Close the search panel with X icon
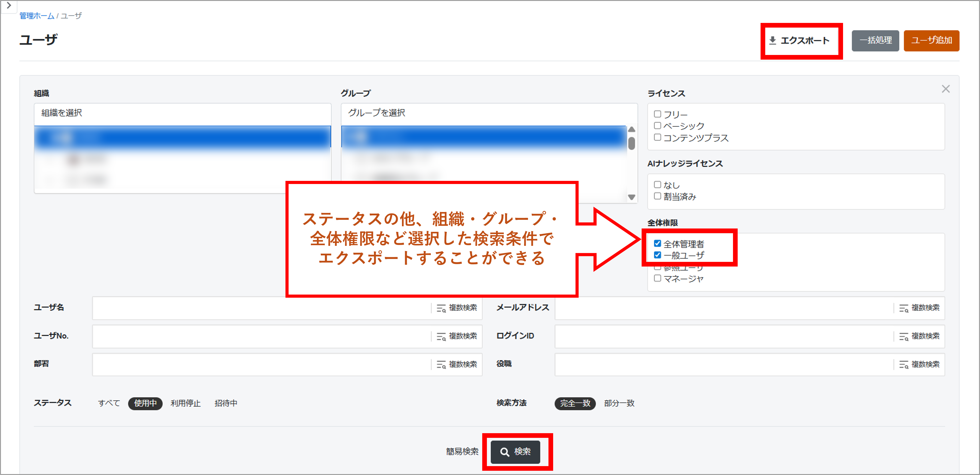Screen dimensions: 980x475 pos(945,89)
